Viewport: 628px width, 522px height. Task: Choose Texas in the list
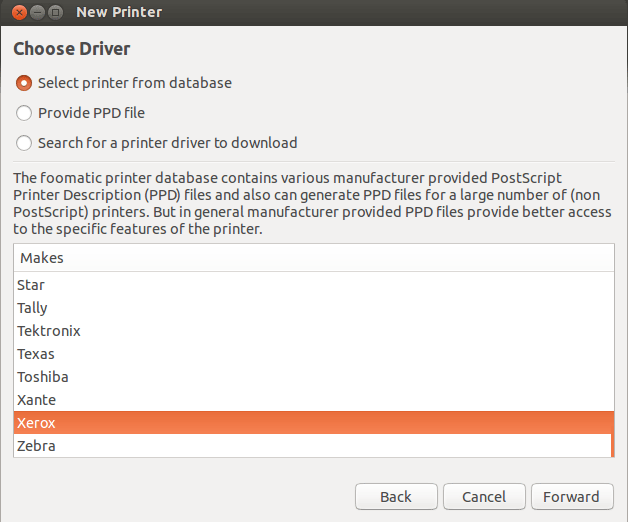pos(312,354)
